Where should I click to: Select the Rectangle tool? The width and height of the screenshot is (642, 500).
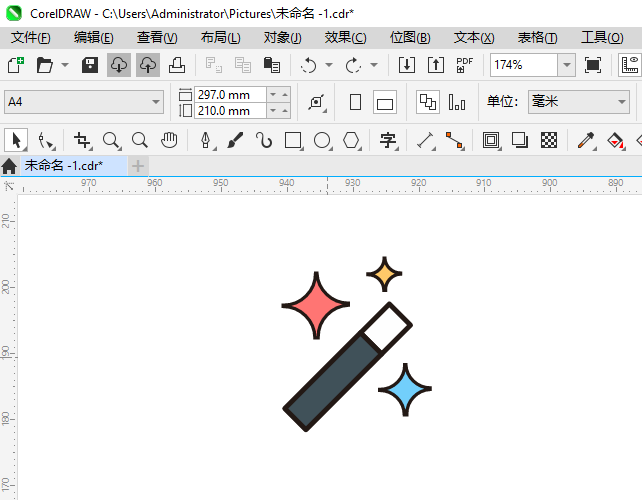[x=293, y=140]
